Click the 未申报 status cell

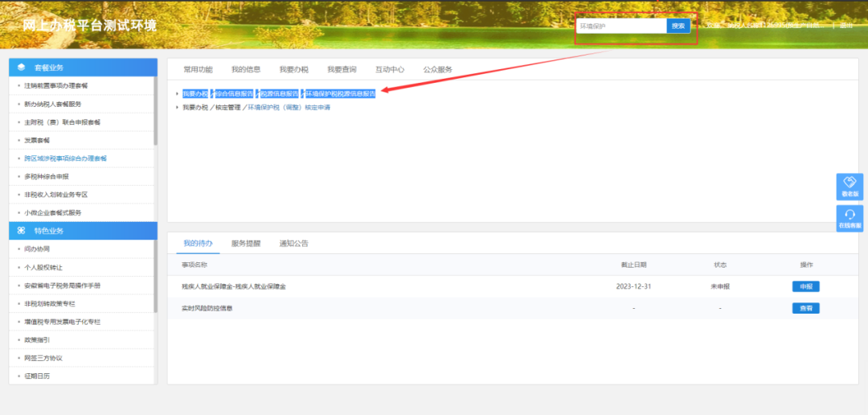[x=720, y=286]
